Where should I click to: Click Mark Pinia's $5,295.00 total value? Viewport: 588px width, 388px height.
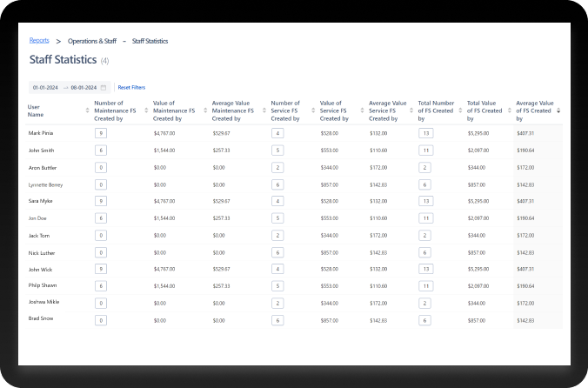click(478, 133)
